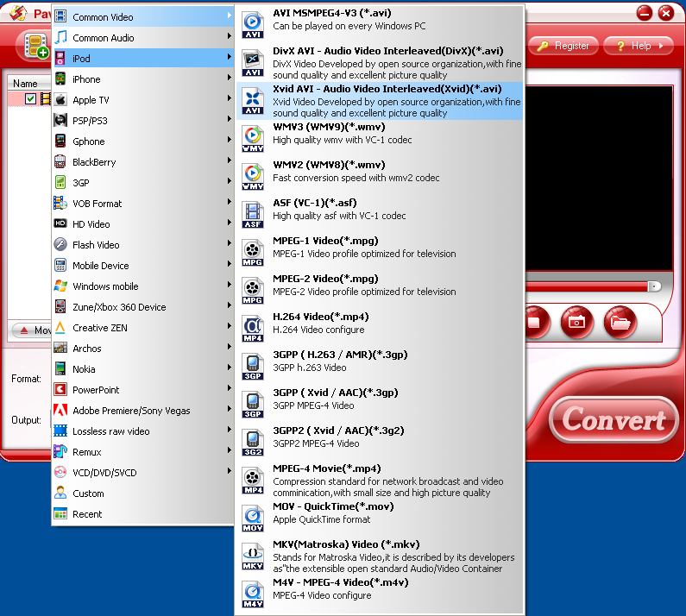Click the black video preview area
The image size is (686, 616).
point(599,178)
